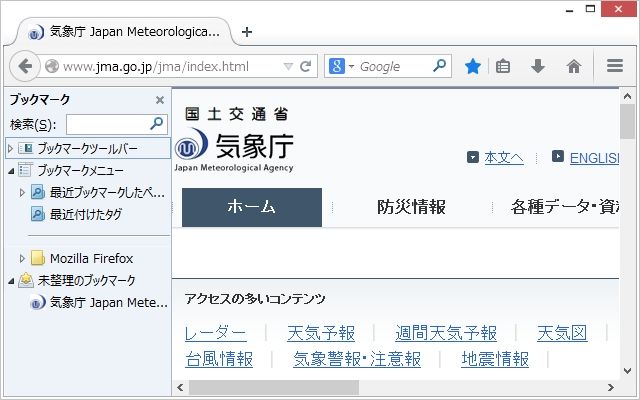Select 最近付けたタグ smart folder
640x400 pixels.
(86, 214)
